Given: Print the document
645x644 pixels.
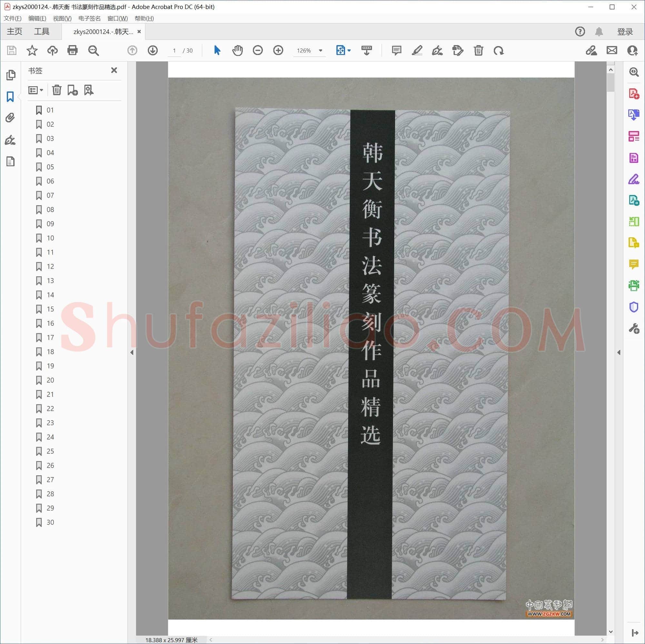Looking at the screenshot, I should pyautogui.click(x=73, y=51).
